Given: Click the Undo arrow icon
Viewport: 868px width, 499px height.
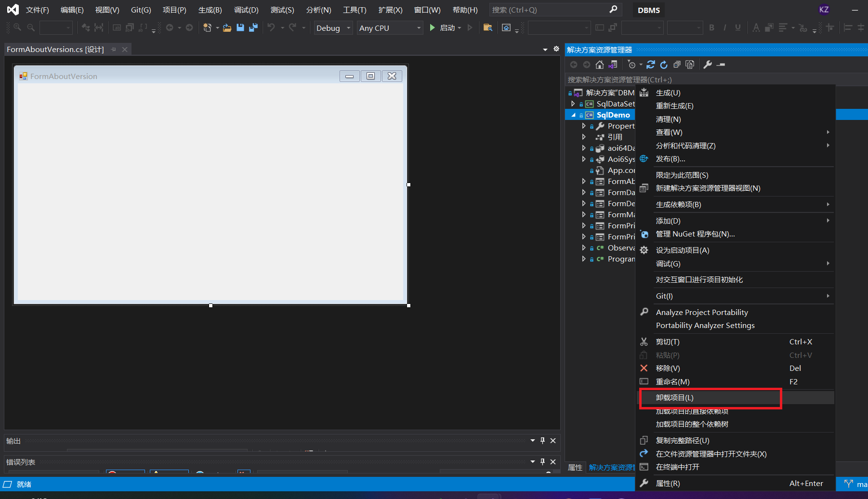Looking at the screenshot, I should 271,27.
